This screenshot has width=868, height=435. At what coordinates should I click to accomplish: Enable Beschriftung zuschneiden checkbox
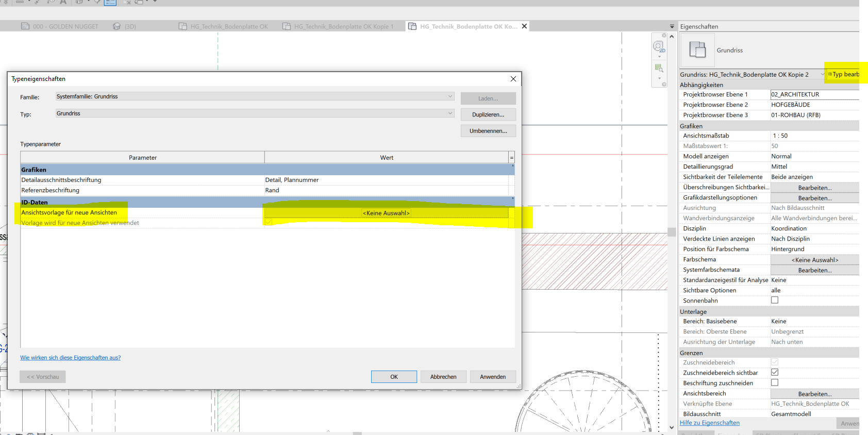pos(775,382)
